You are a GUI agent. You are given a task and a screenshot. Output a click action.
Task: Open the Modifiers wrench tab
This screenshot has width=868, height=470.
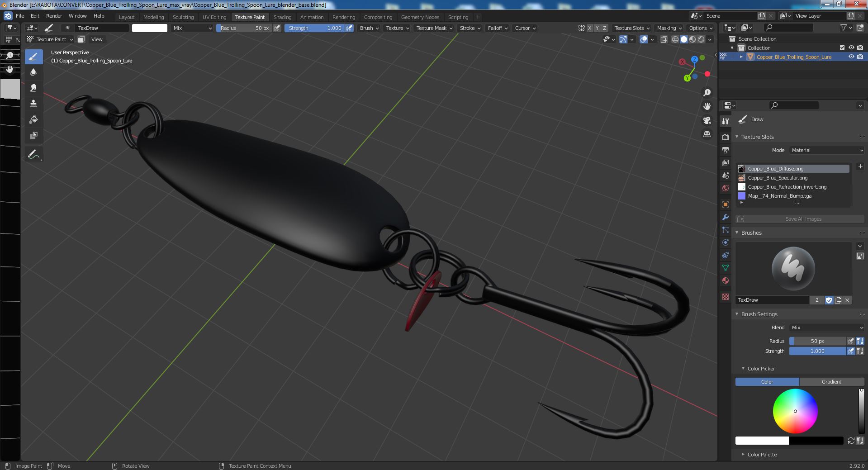click(726, 217)
